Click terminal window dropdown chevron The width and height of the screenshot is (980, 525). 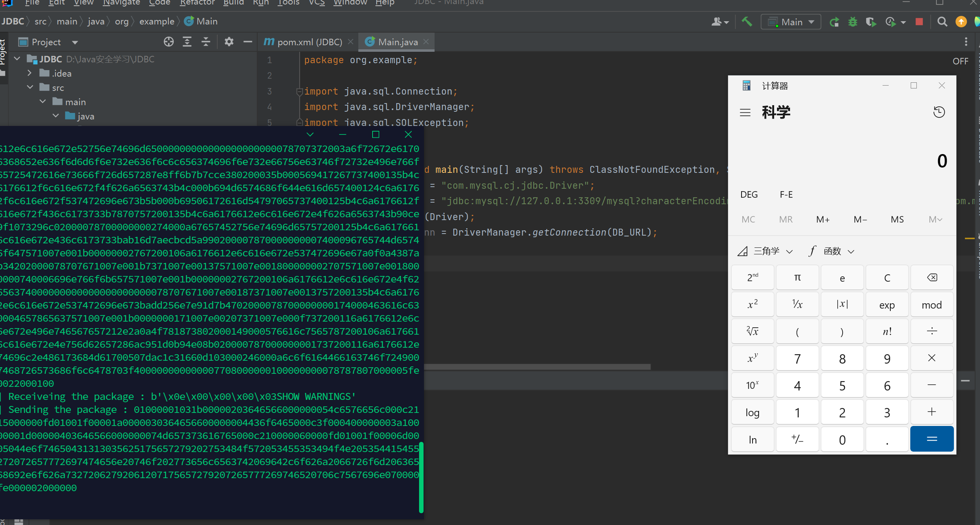(x=310, y=135)
